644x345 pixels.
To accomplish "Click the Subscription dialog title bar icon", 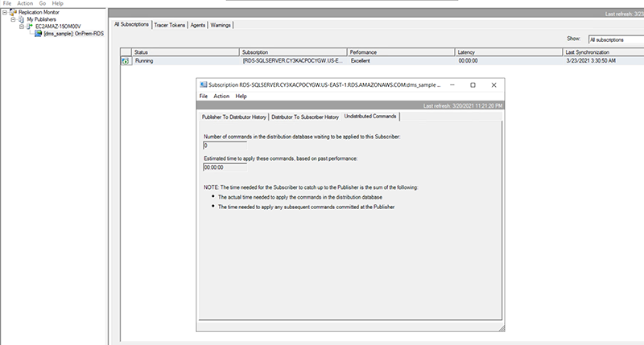I will pyautogui.click(x=204, y=84).
